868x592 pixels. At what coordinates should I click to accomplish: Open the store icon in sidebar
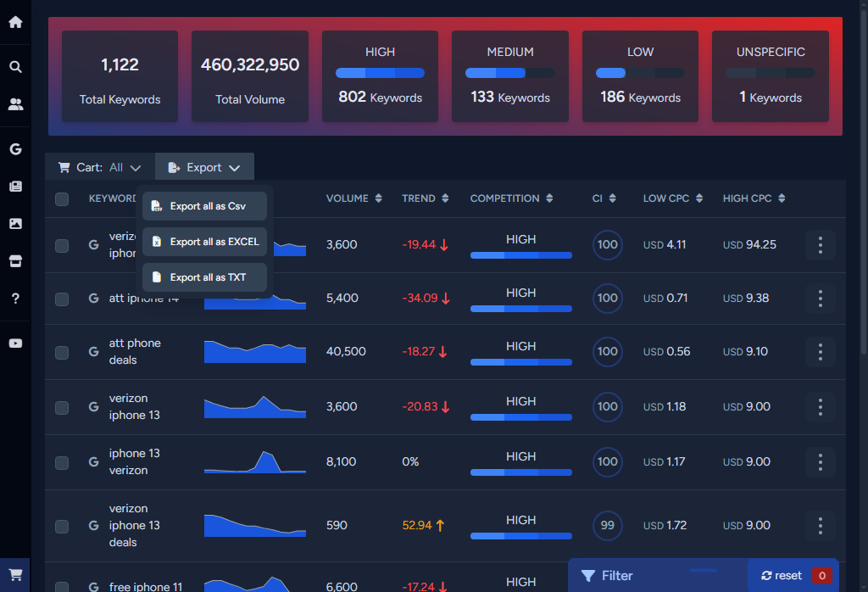click(15, 261)
